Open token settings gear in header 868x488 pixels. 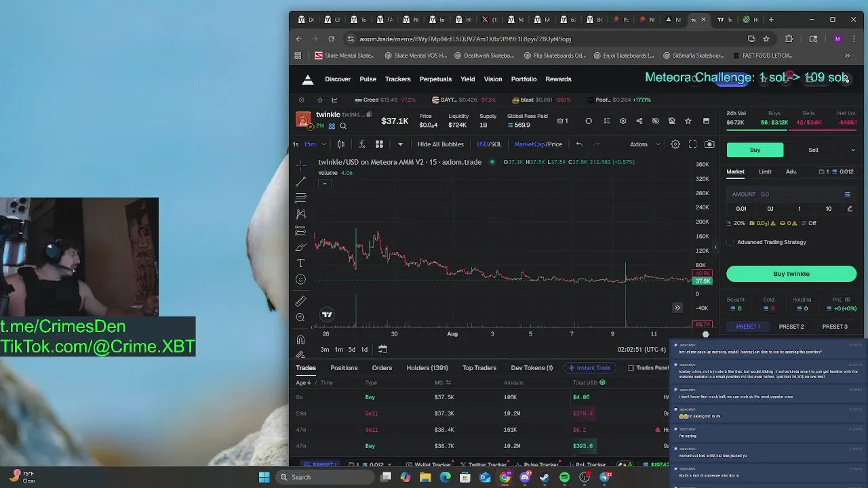point(623,121)
